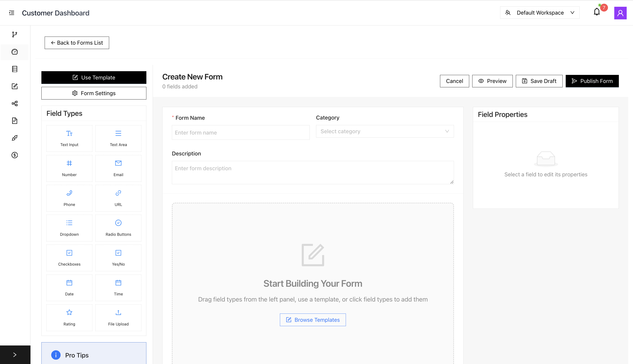This screenshot has height=364, width=633.
Task: Add a Checkboxes field type
Action: [69, 258]
